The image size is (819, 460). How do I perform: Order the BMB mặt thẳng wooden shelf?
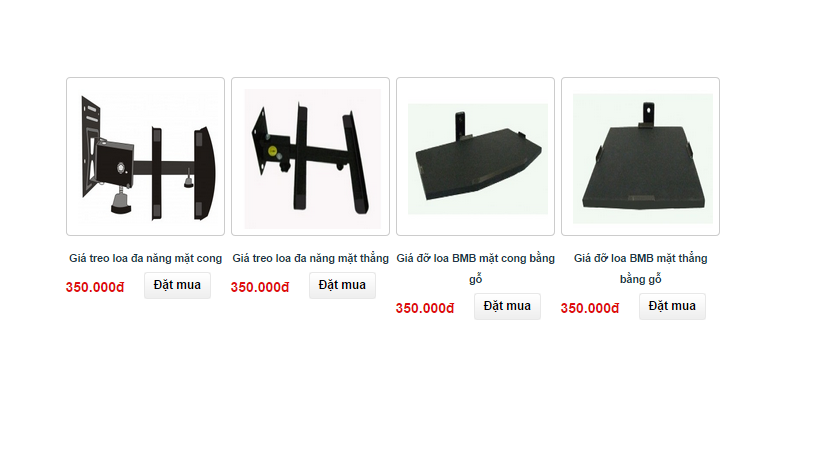coord(672,306)
